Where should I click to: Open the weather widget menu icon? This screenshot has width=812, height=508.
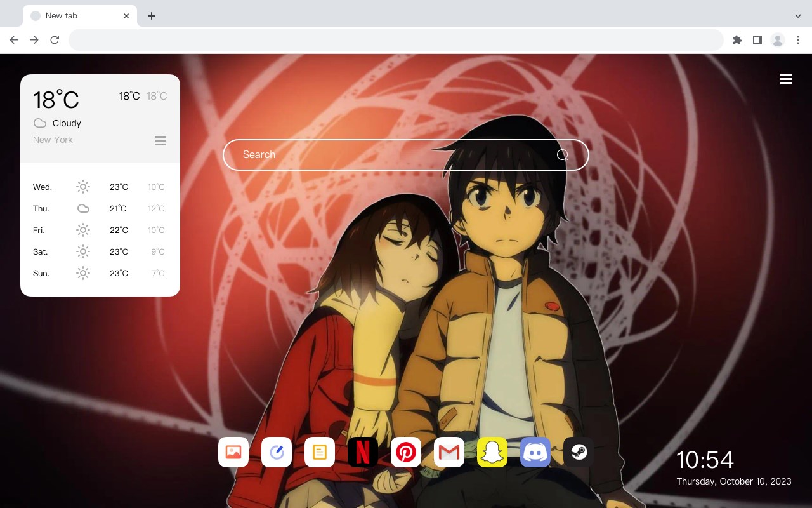tap(160, 140)
